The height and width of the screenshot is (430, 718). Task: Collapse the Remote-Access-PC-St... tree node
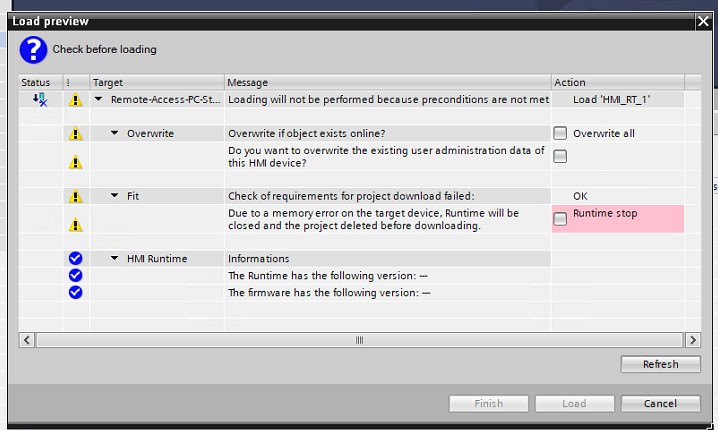click(98, 99)
